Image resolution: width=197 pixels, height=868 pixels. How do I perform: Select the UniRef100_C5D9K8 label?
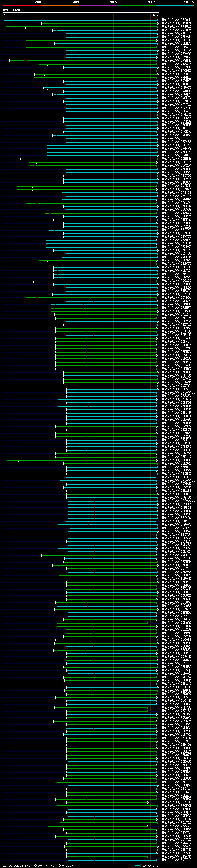tap(177, 463)
